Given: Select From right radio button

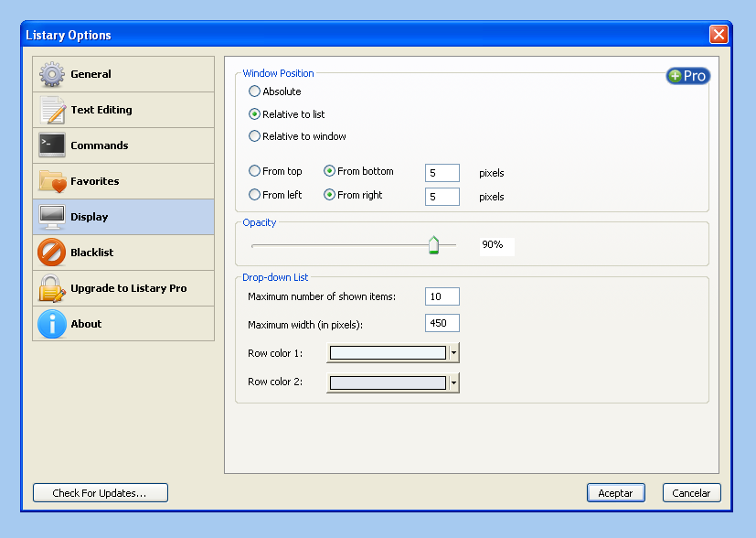Looking at the screenshot, I should tap(329, 195).
